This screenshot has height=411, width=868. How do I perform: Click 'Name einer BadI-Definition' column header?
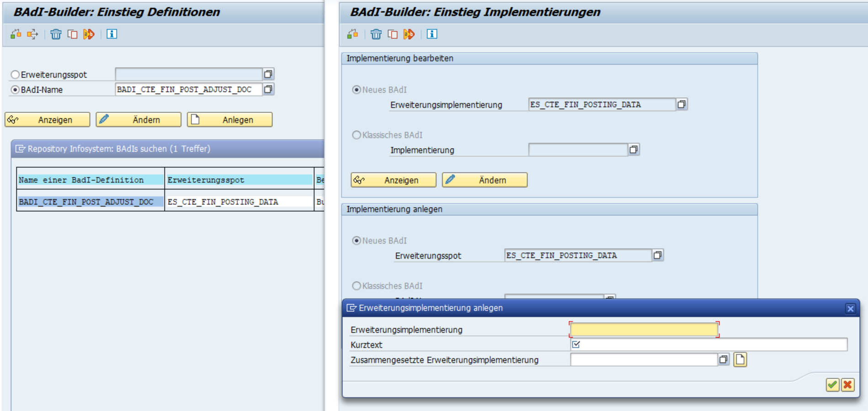pos(91,180)
